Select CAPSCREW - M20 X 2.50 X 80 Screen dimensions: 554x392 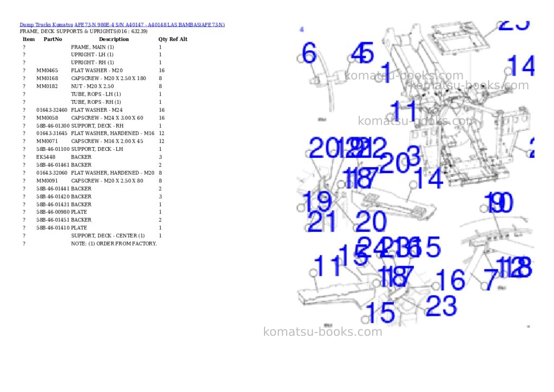point(107,181)
